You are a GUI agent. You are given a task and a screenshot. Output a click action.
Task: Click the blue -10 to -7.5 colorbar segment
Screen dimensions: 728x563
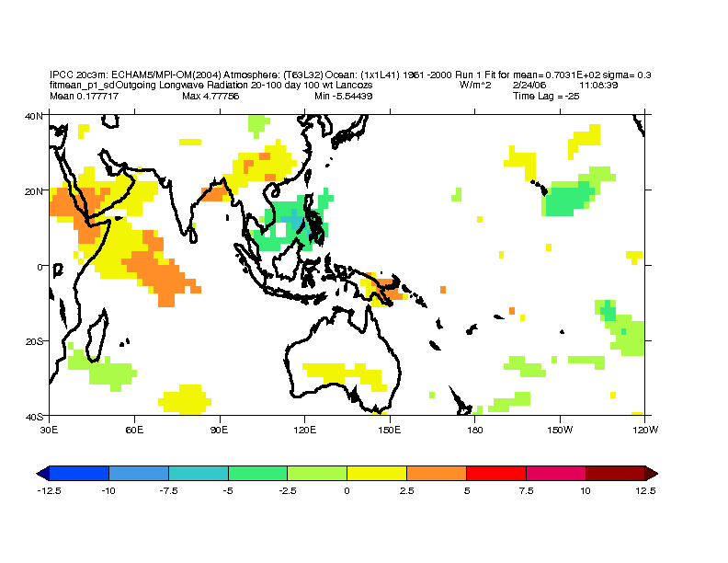[x=138, y=473]
